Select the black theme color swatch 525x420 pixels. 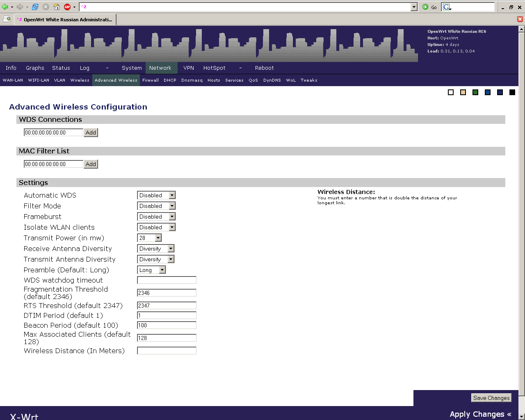pyautogui.click(x=512, y=92)
